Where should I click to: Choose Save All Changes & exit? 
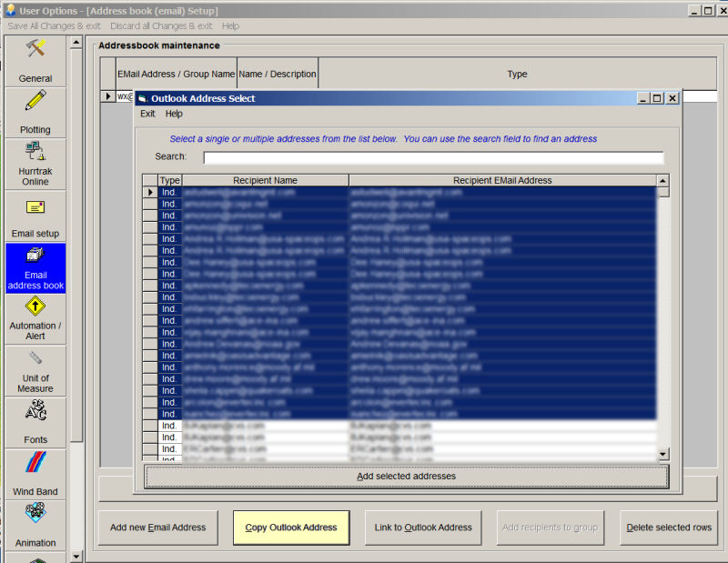point(54,26)
